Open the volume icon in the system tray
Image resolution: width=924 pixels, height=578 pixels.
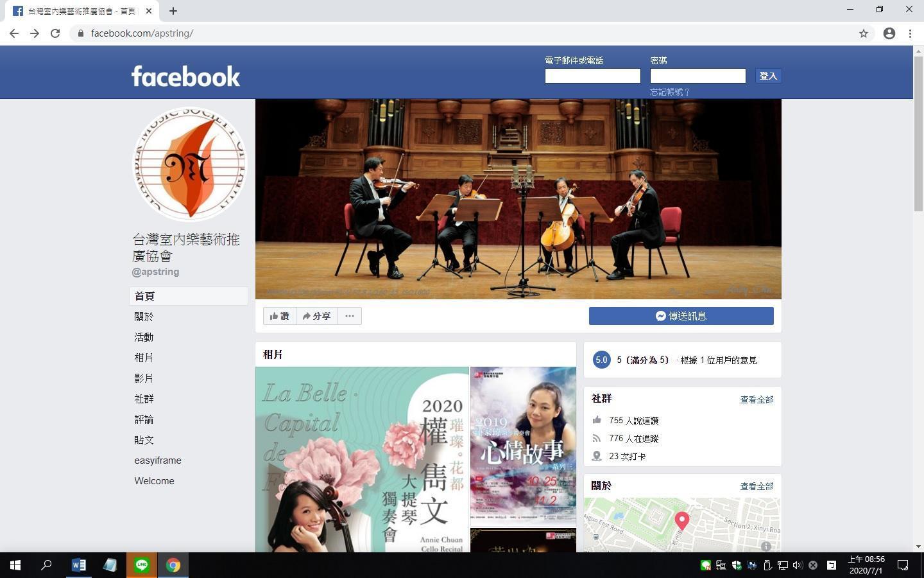(x=798, y=565)
